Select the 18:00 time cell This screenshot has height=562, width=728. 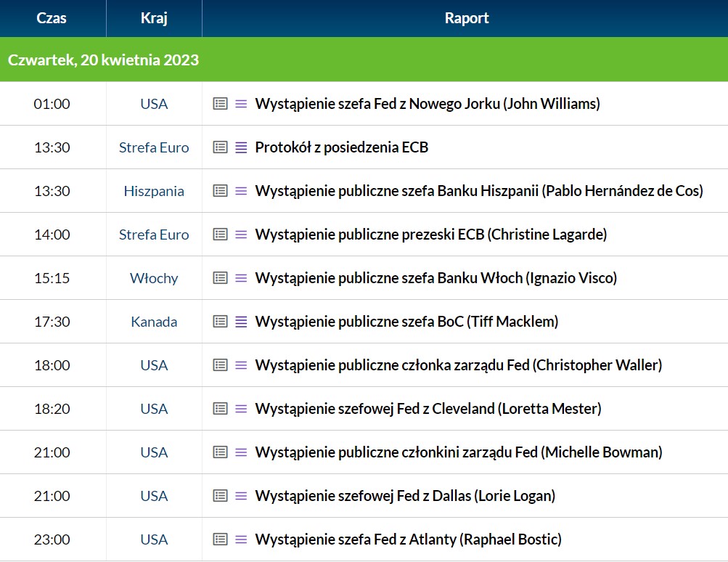52,365
